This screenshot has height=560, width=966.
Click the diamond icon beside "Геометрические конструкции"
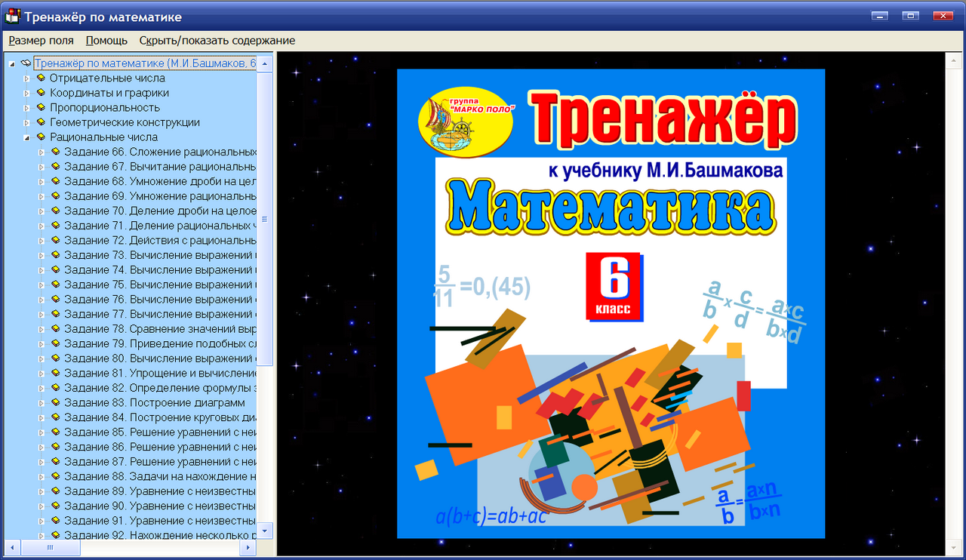[x=40, y=122]
